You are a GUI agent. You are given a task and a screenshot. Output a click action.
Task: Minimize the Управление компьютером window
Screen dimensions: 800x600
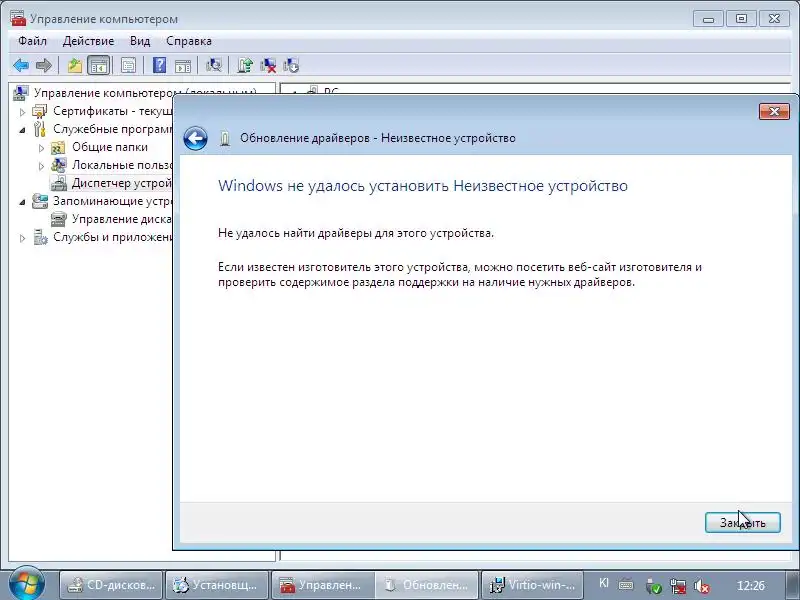(708, 19)
